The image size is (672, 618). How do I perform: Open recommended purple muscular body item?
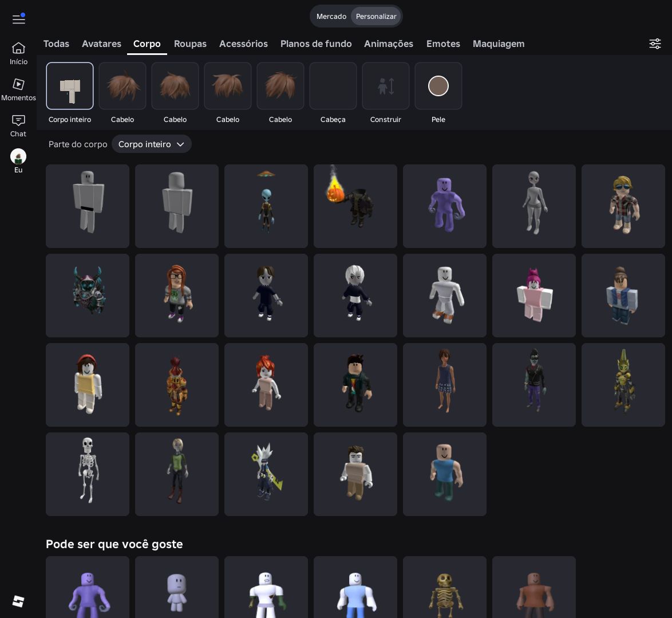pos(88,587)
